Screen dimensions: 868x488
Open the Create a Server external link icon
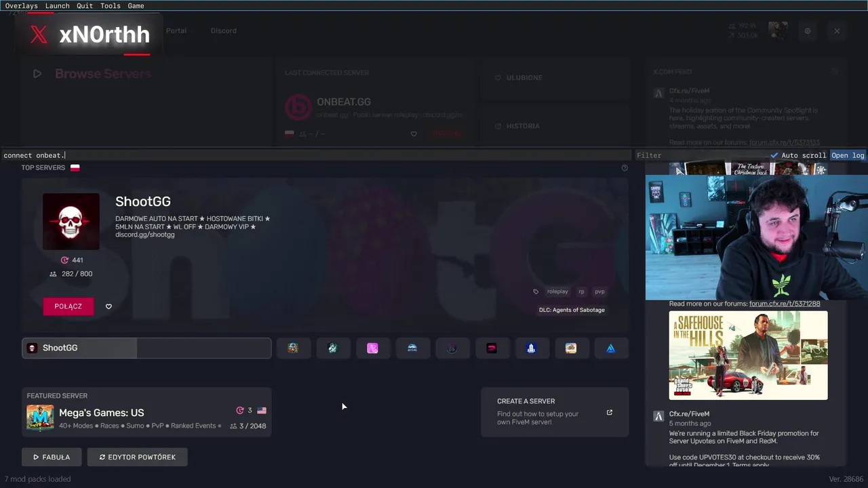click(609, 412)
